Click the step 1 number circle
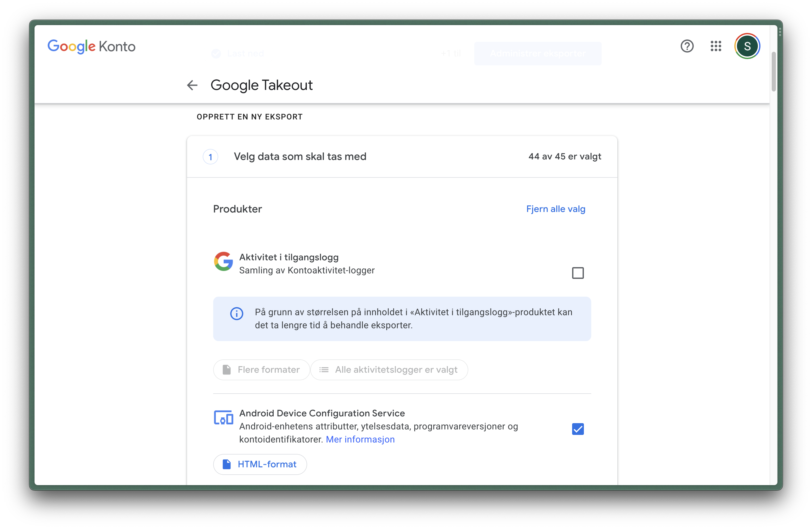812x529 pixels. (211, 157)
